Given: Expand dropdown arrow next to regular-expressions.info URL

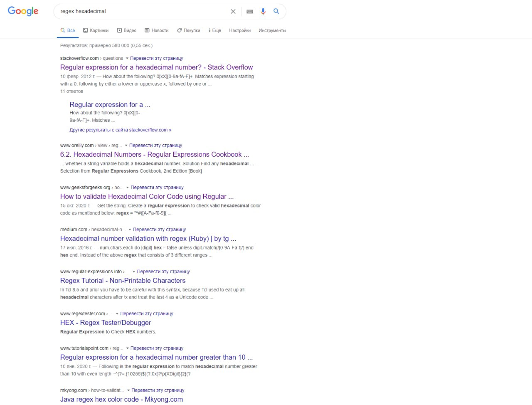Looking at the screenshot, I should tap(134, 272).
